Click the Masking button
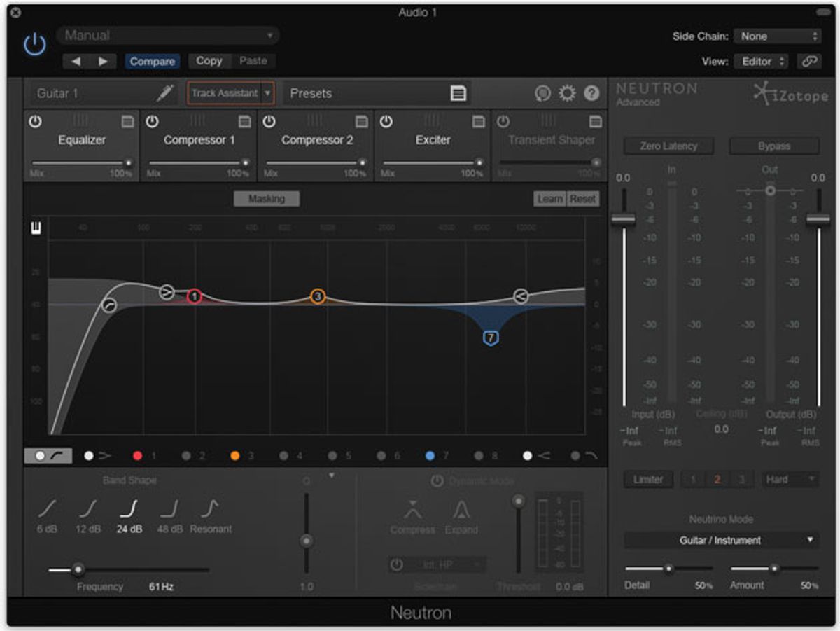 267,199
